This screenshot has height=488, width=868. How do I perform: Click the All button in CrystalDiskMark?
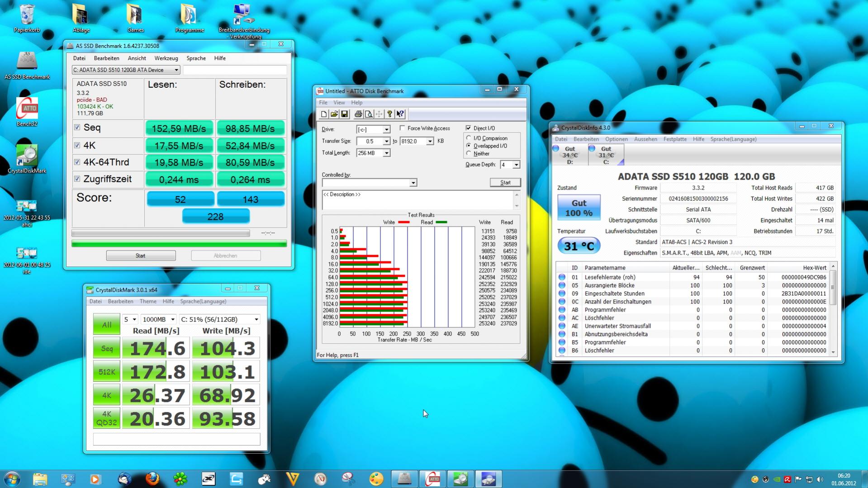click(x=107, y=324)
